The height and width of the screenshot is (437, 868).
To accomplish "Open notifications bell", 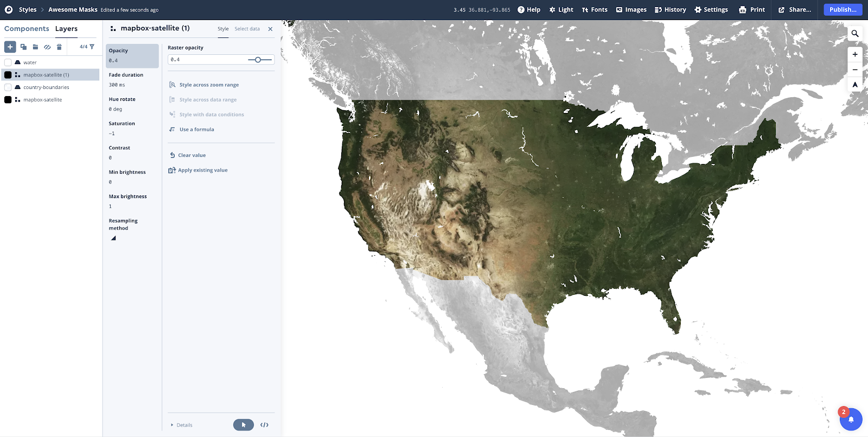I will tap(851, 419).
